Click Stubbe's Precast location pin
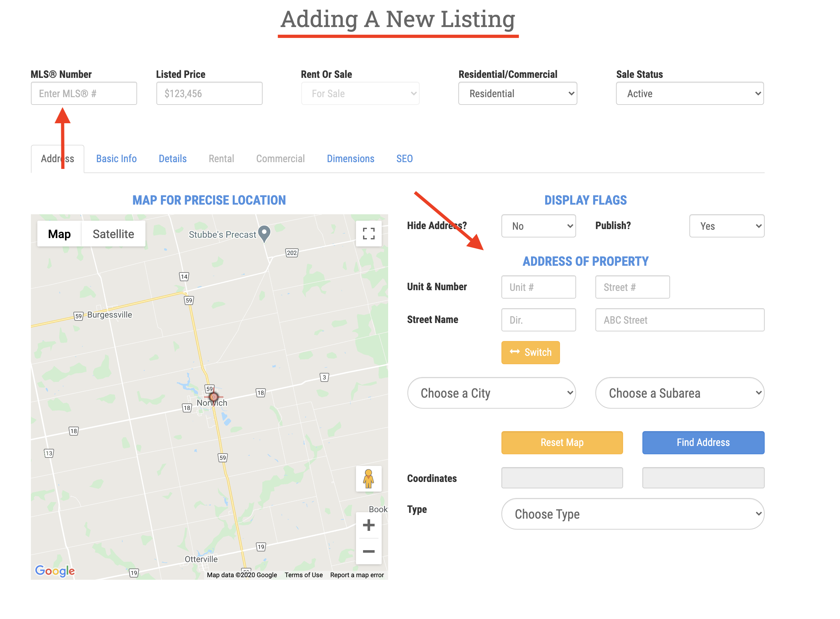Screen dimensions: 840x619 point(264,233)
